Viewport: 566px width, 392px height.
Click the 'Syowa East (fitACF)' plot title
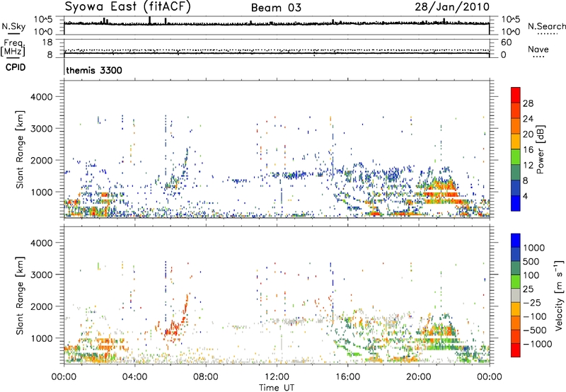pyautogui.click(x=127, y=7)
